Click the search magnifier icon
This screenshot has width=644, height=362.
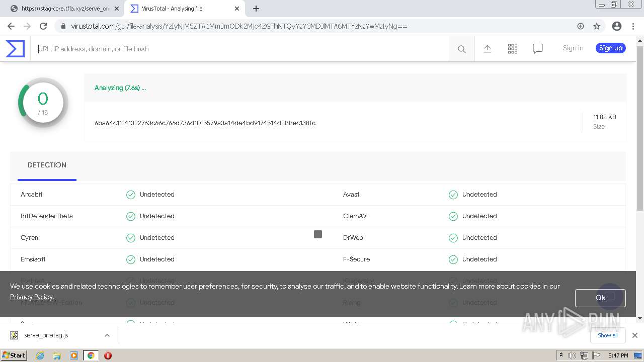tap(461, 49)
